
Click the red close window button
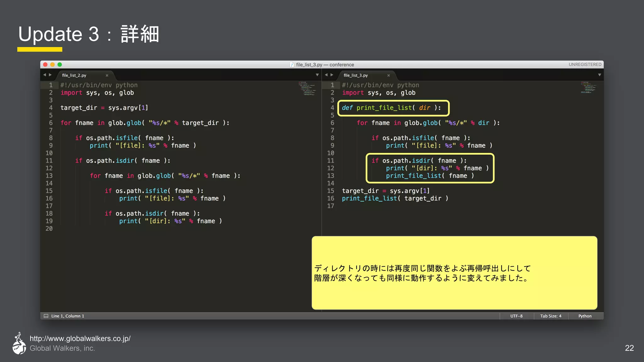pos(45,64)
